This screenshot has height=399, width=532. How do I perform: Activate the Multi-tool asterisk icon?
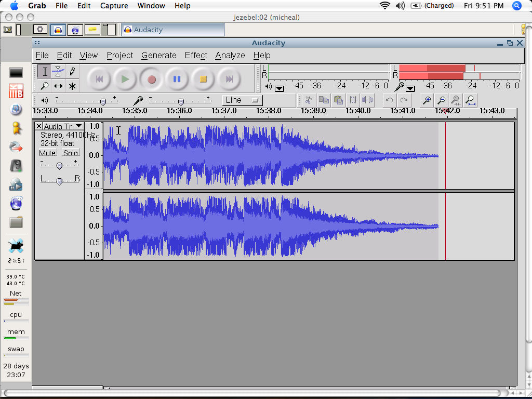(72, 86)
